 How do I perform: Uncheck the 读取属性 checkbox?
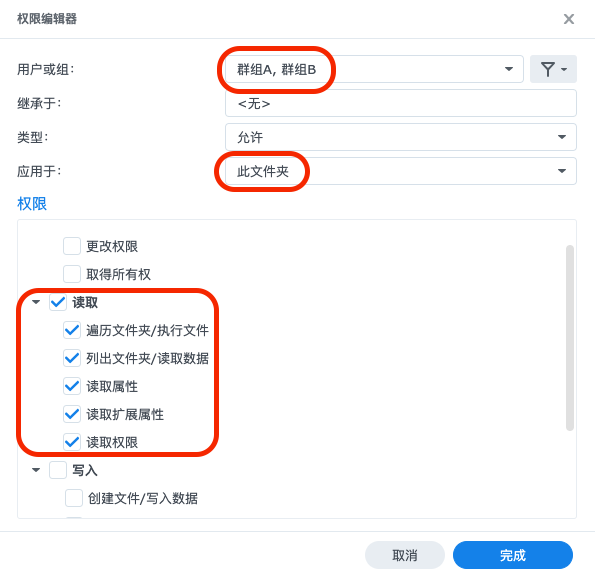(x=72, y=386)
